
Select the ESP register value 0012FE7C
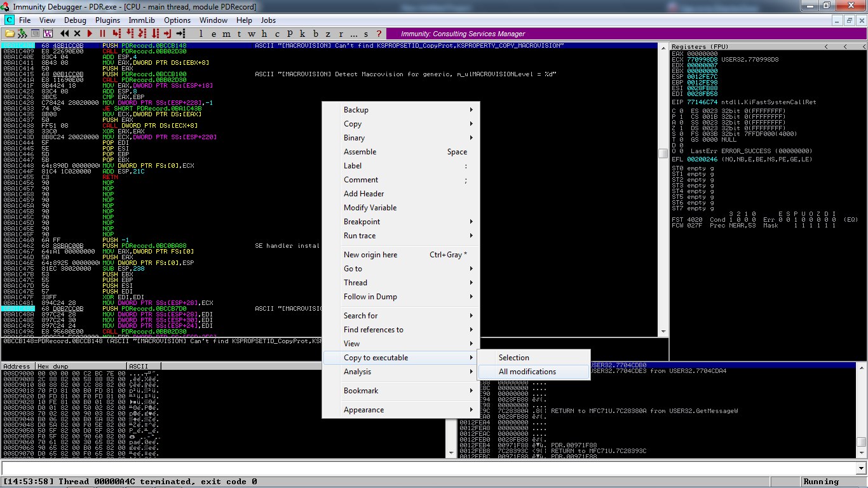[702, 76]
